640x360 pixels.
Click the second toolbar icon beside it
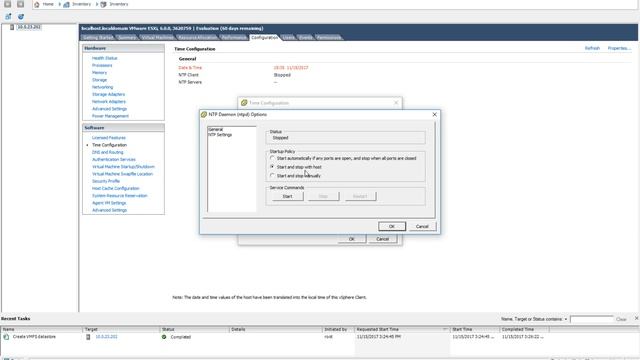[x=21, y=16]
